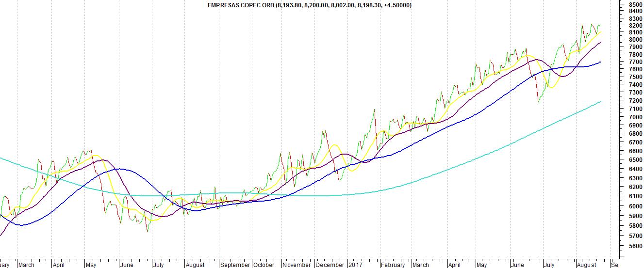644x268 pixels.
Task: Click the December axis label
Action: pyautogui.click(x=330, y=265)
